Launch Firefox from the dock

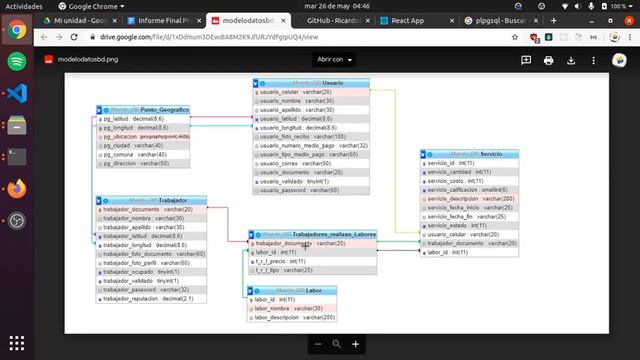(x=17, y=189)
